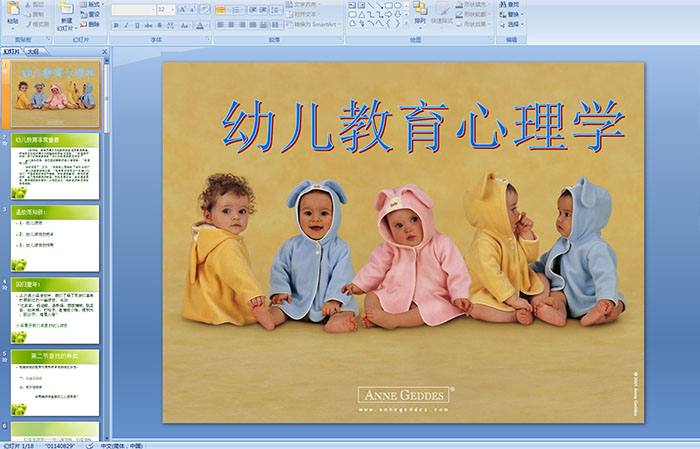
Task: Open Align Text (对齐文本) menu
Action: 304,14
